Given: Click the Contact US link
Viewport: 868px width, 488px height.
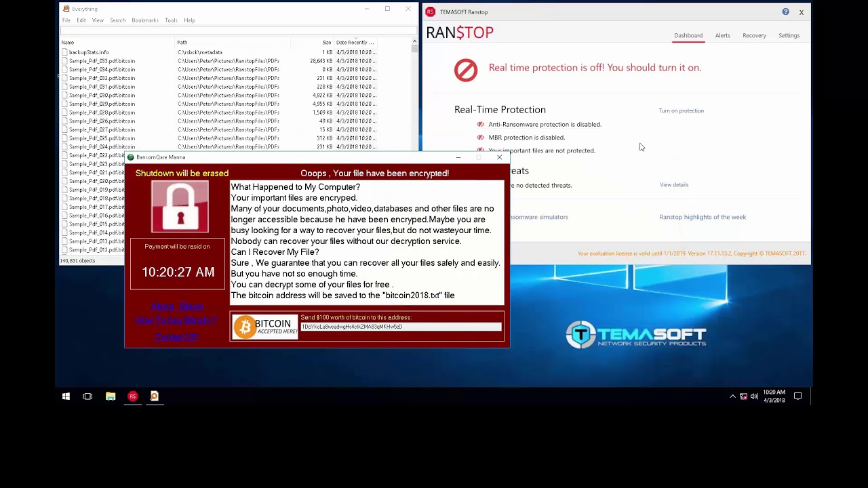Looking at the screenshot, I should [176, 337].
